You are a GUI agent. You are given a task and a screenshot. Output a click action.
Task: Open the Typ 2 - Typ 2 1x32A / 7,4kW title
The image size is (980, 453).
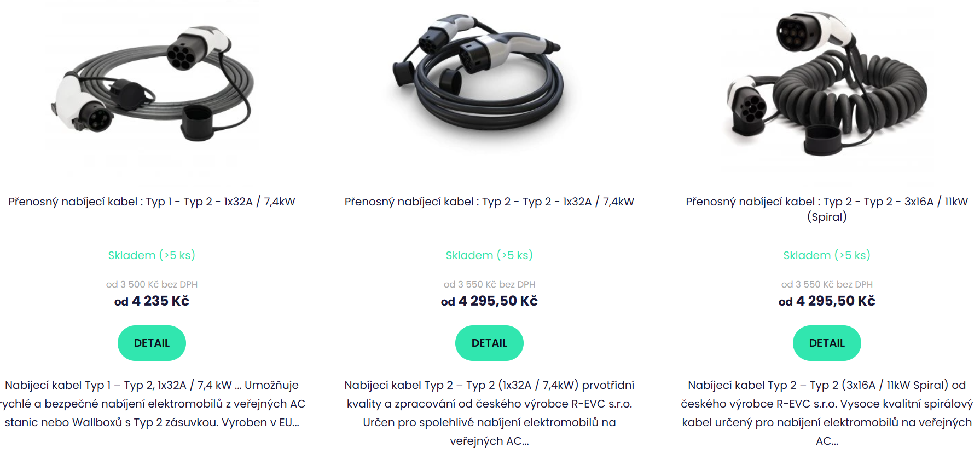click(489, 202)
